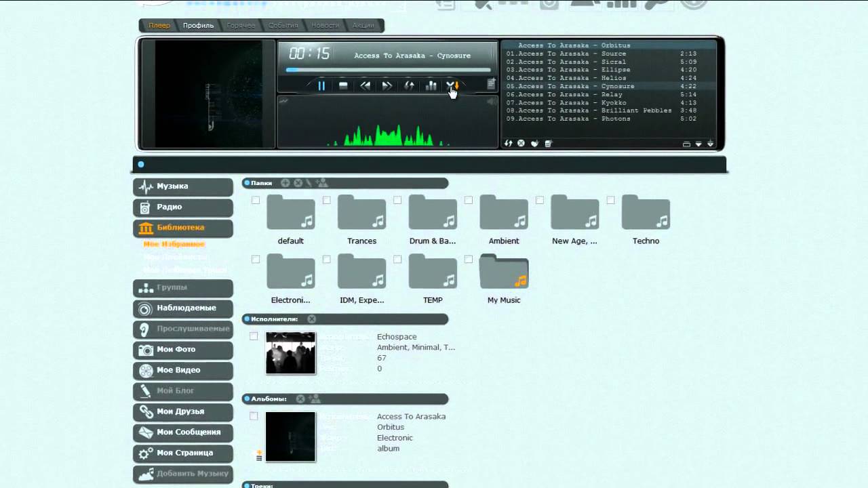The width and height of the screenshot is (868, 488).
Task: Open the Techno folder
Action: coord(646,213)
